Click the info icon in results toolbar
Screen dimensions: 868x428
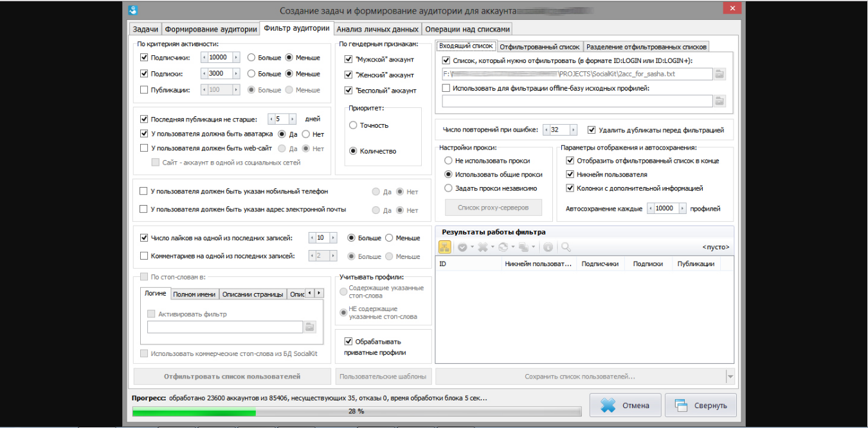coord(548,247)
